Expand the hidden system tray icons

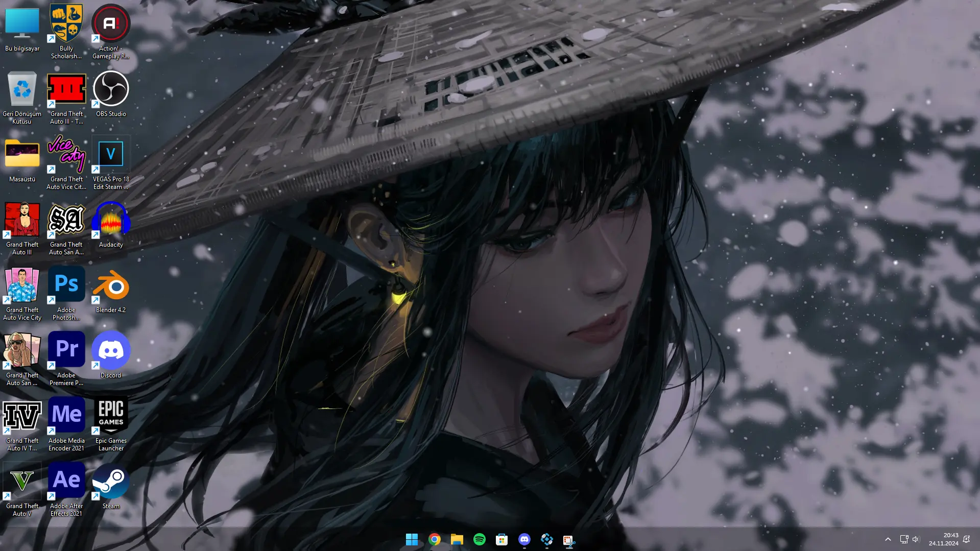point(888,539)
